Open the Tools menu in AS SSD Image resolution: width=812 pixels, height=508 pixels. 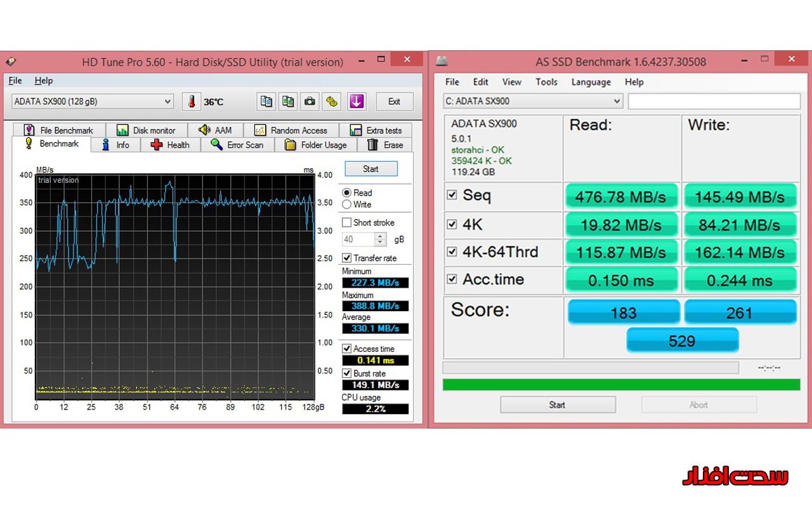click(x=546, y=82)
